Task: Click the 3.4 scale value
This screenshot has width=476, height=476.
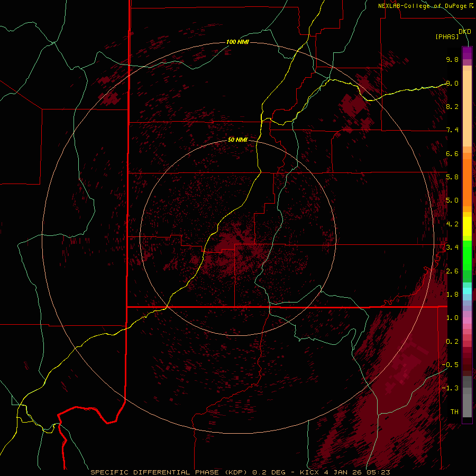Action: pos(452,248)
